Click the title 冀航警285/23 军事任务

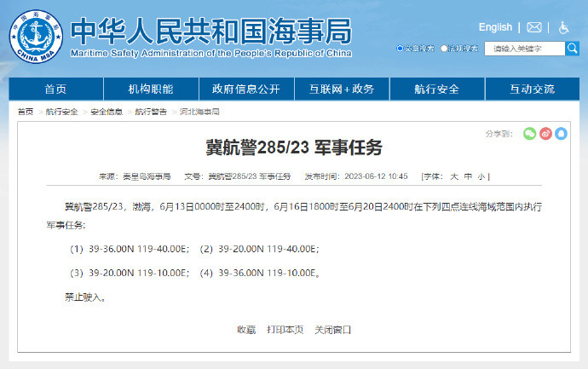tap(294, 147)
